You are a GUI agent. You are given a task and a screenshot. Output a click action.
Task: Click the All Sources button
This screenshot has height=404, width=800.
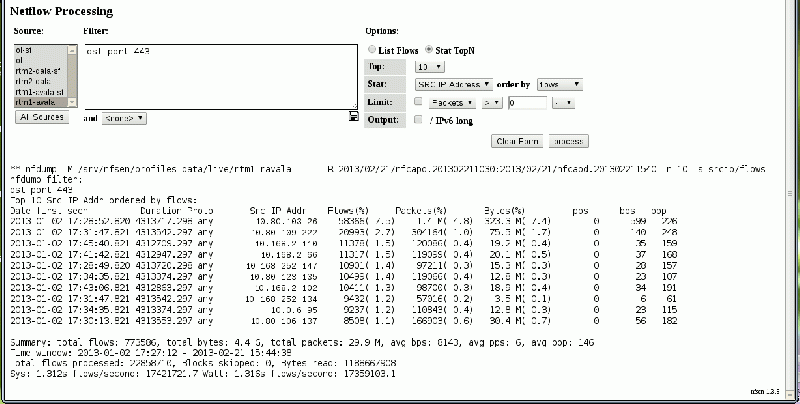[x=42, y=117]
